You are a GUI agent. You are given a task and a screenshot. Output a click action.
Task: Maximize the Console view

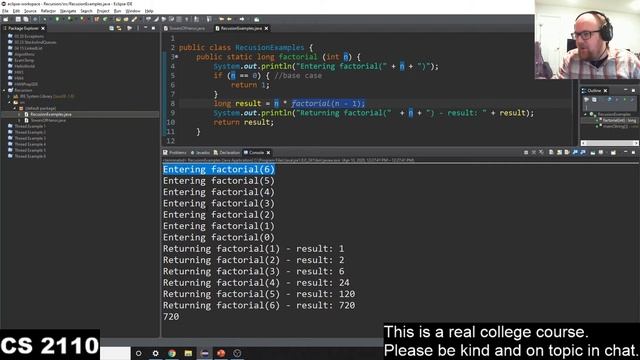coord(633,152)
